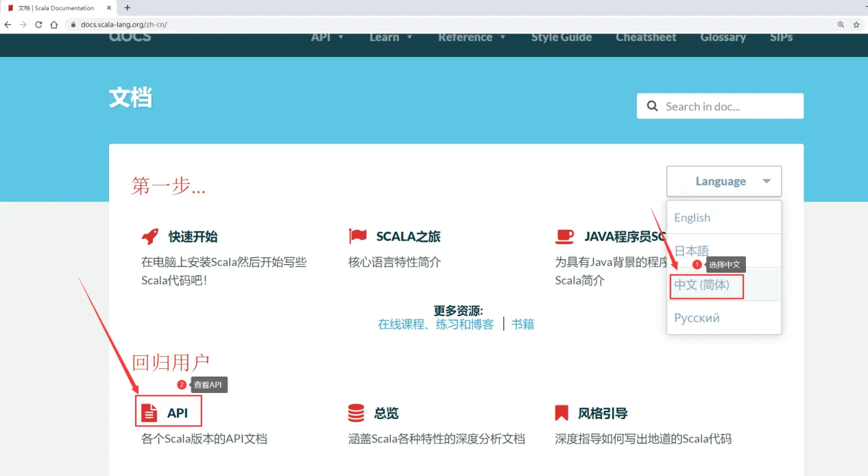
Task: Click the browser back arrow
Action: point(8,24)
